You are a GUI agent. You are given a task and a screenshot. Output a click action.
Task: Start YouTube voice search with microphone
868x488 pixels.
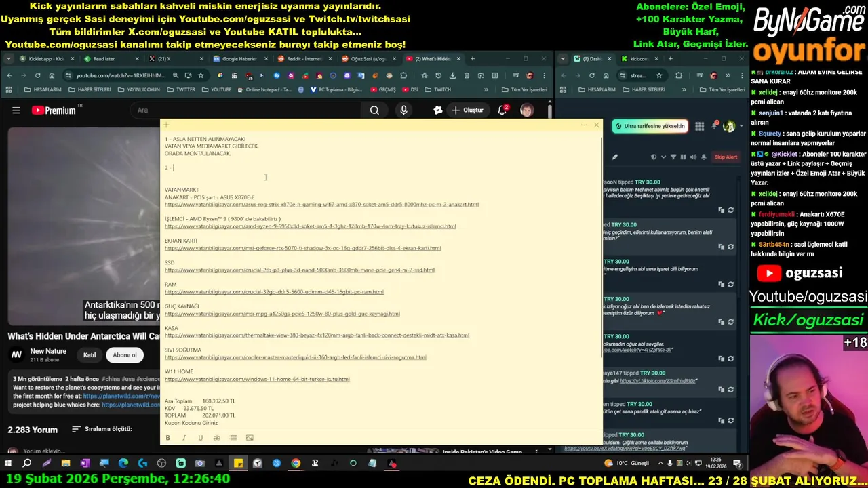click(x=403, y=110)
